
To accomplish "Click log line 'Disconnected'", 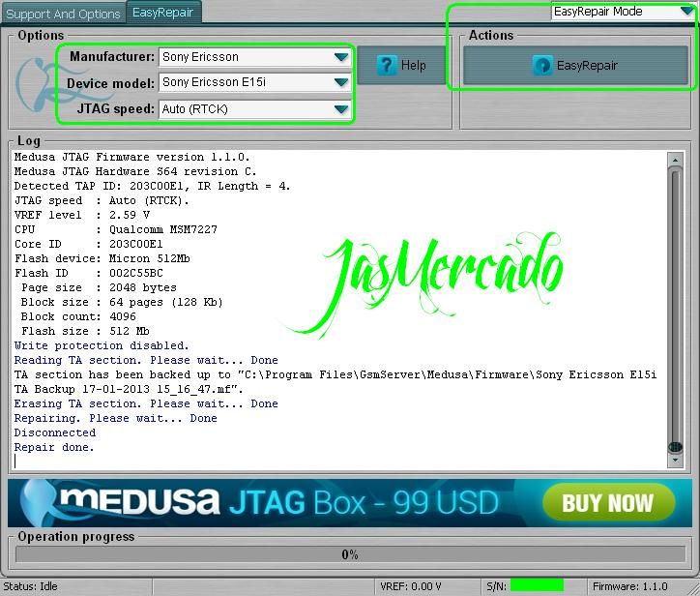I will (x=55, y=432).
